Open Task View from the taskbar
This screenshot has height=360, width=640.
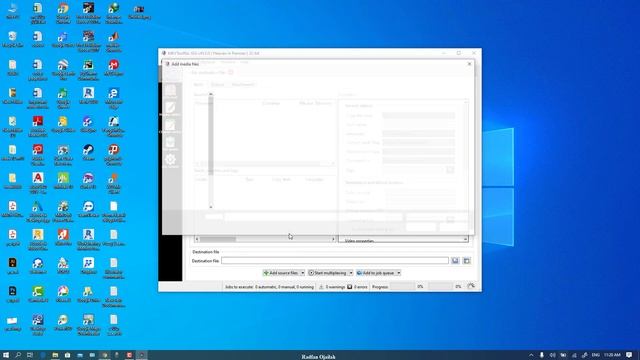point(30,355)
